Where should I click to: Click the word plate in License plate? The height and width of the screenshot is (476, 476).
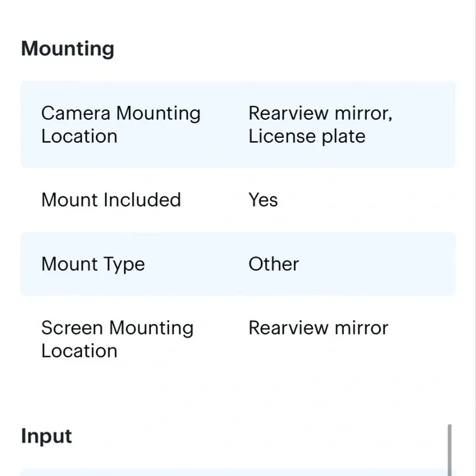[x=343, y=136]
